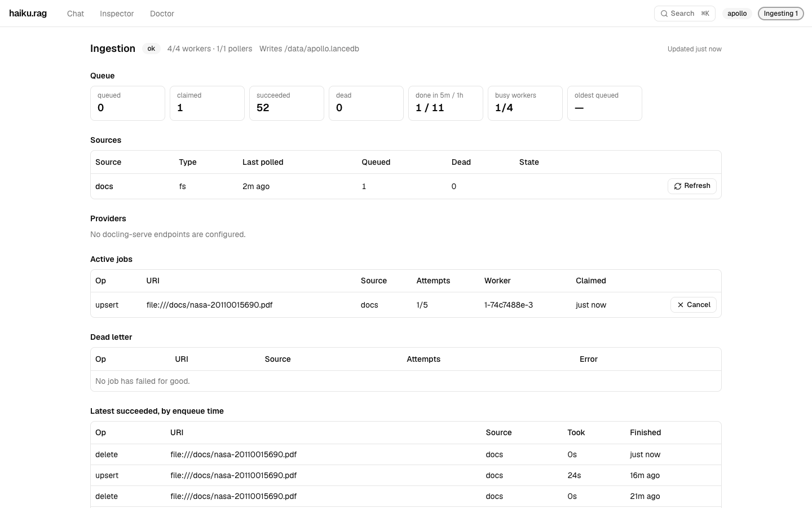Click the 1/5 attempts value
This screenshot has width=812, height=508.
[422, 305]
